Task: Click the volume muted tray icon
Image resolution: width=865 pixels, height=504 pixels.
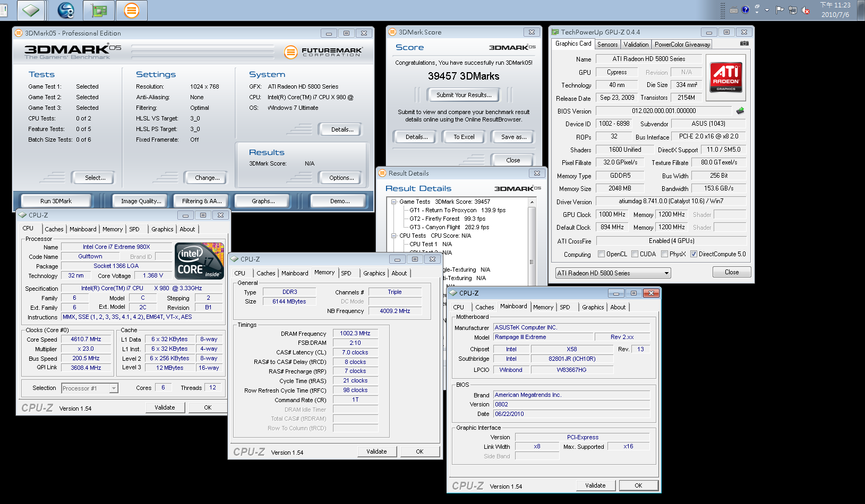Action: coord(806,10)
